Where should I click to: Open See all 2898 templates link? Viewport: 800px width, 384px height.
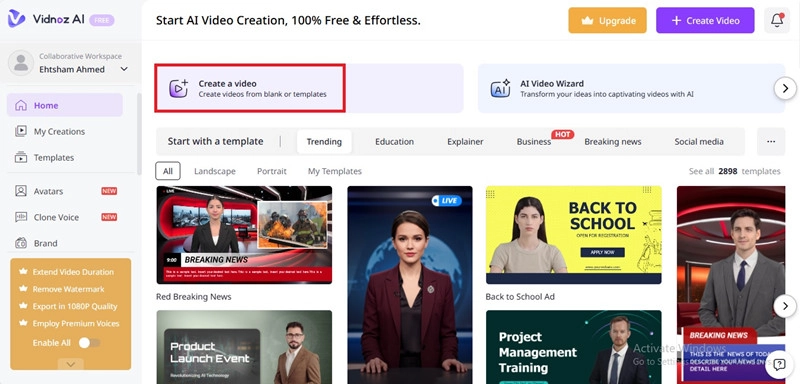tap(734, 171)
